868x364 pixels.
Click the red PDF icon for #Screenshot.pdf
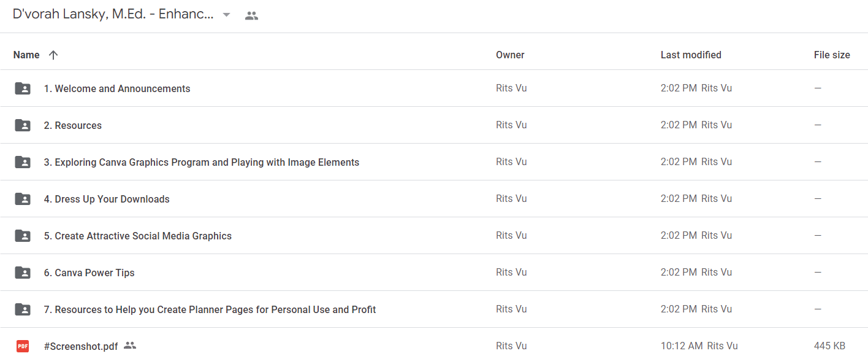pyautogui.click(x=23, y=346)
